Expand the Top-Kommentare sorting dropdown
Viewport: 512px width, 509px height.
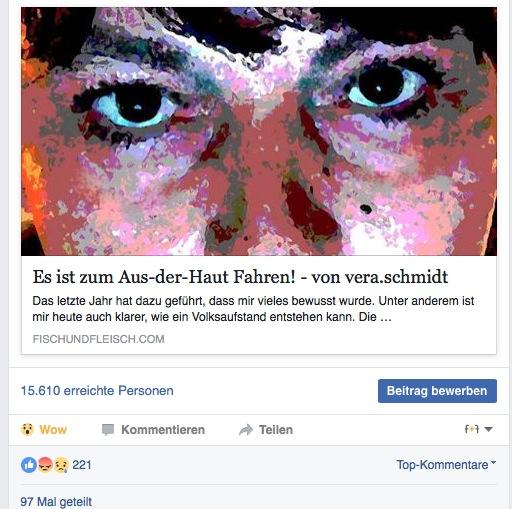(446, 464)
